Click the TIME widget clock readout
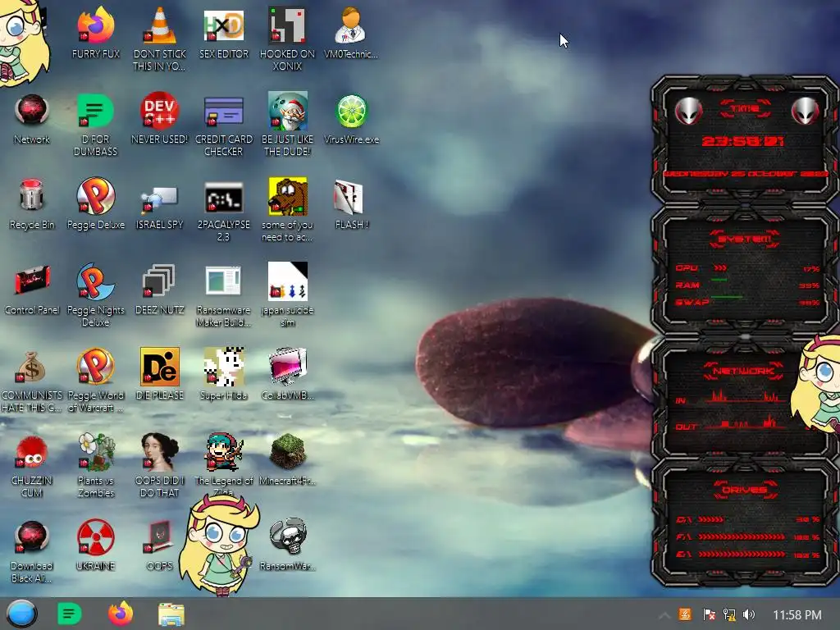This screenshot has height=630, width=840. pos(742,141)
